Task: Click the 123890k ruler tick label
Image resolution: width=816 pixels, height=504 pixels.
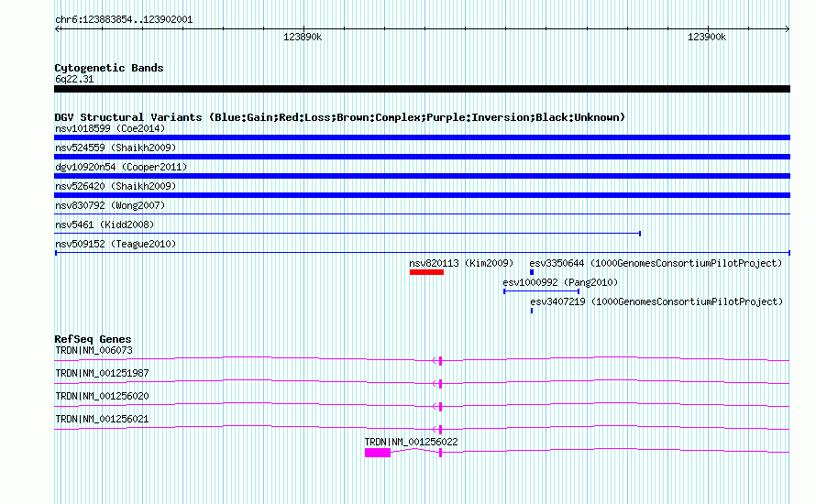Action: tap(303, 37)
